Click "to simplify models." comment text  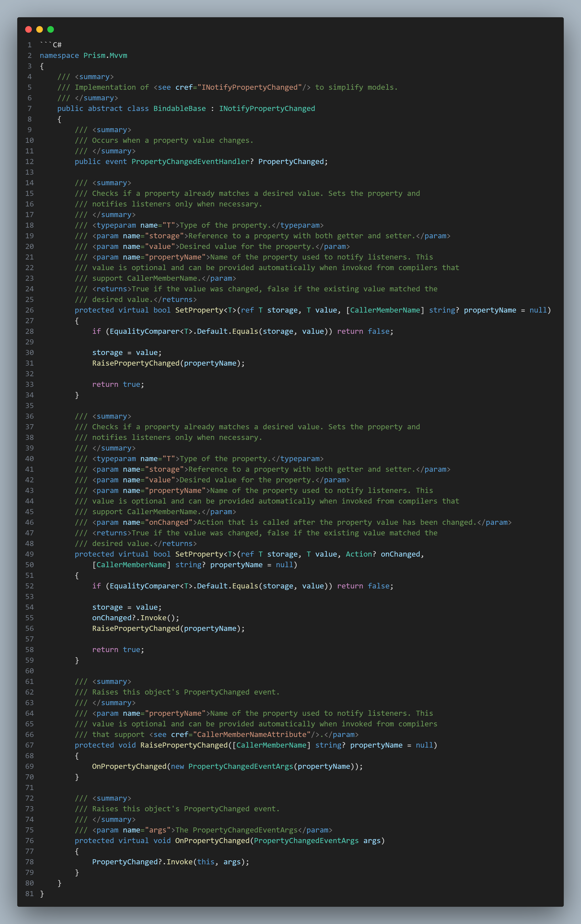point(356,88)
